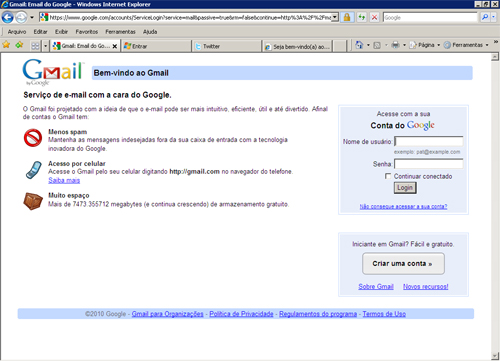500x361 pixels.
Task: Click the scrollbar down arrow
Action: pyautogui.click(x=495, y=356)
